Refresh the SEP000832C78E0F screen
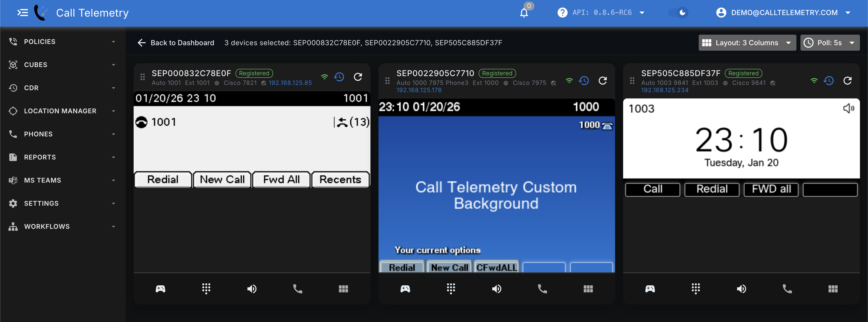The height and width of the screenshot is (322, 868). click(358, 77)
